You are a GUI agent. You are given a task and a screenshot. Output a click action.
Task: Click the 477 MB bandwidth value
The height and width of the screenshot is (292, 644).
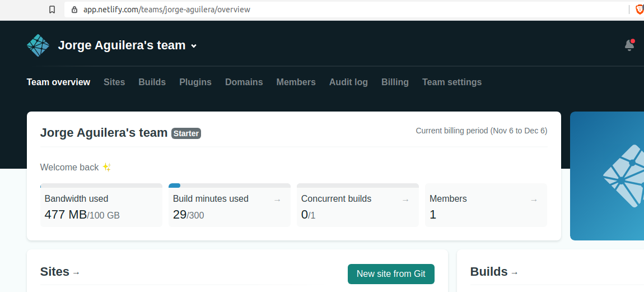coord(66,215)
